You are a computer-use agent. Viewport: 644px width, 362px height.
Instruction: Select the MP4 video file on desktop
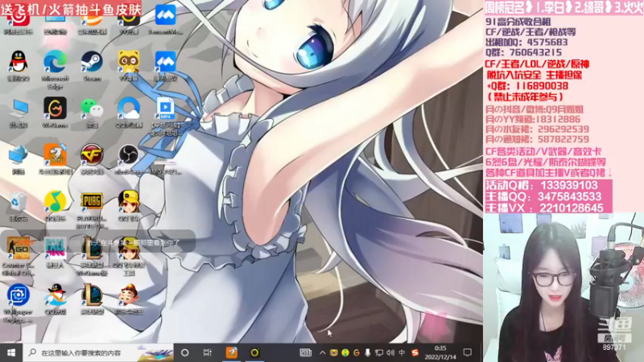point(166,109)
